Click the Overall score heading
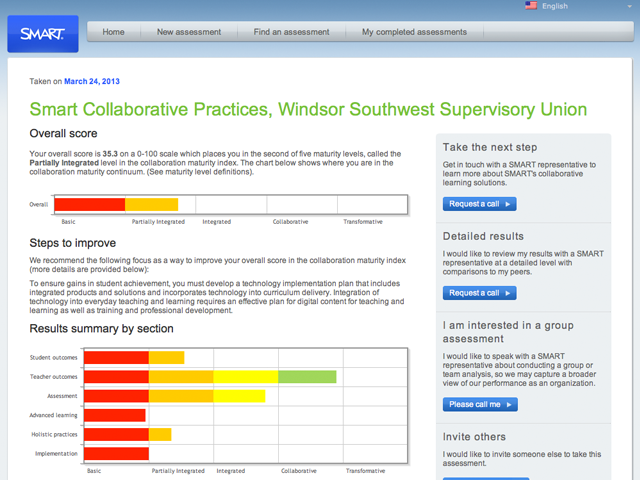640x480 pixels. (x=63, y=133)
